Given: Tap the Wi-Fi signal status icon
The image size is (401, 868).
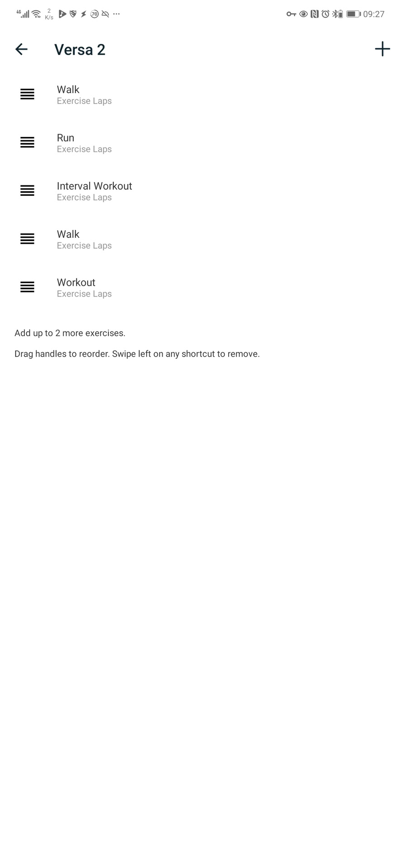Looking at the screenshot, I should [x=37, y=14].
